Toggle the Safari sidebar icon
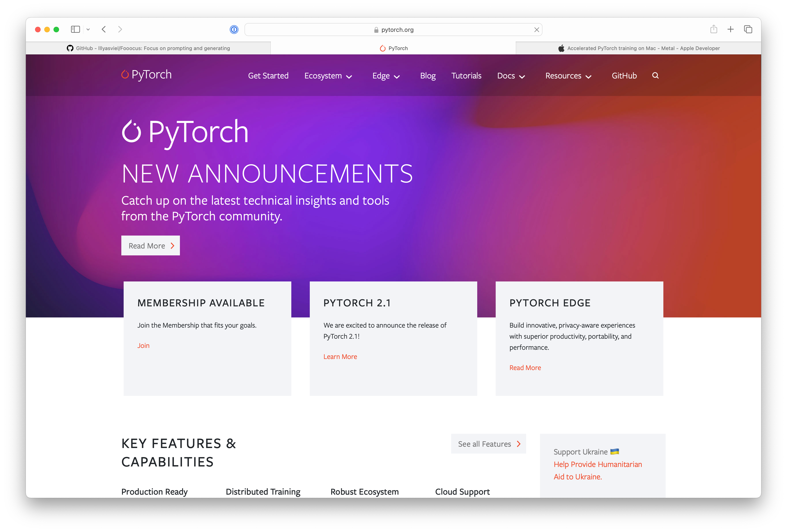Image resolution: width=787 pixels, height=532 pixels. [x=75, y=30]
